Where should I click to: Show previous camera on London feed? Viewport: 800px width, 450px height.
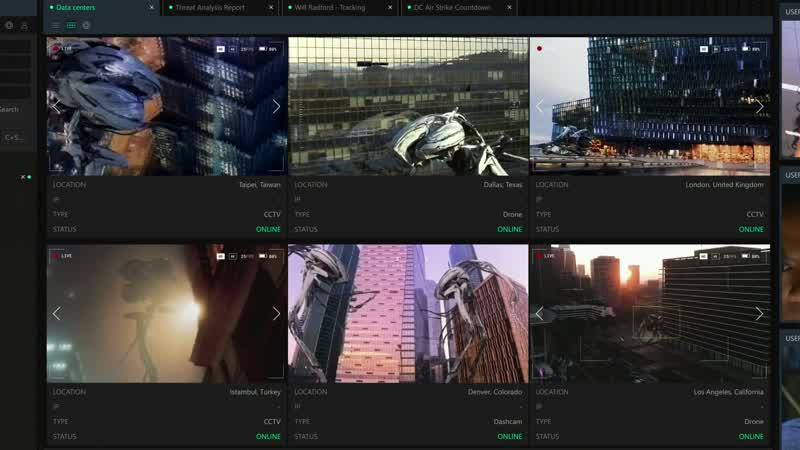click(x=539, y=106)
